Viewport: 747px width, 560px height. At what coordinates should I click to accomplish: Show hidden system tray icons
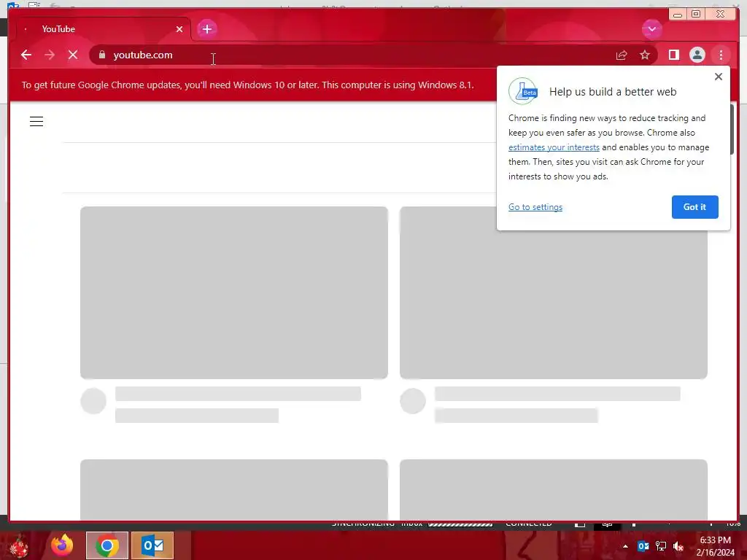pyautogui.click(x=625, y=546)
